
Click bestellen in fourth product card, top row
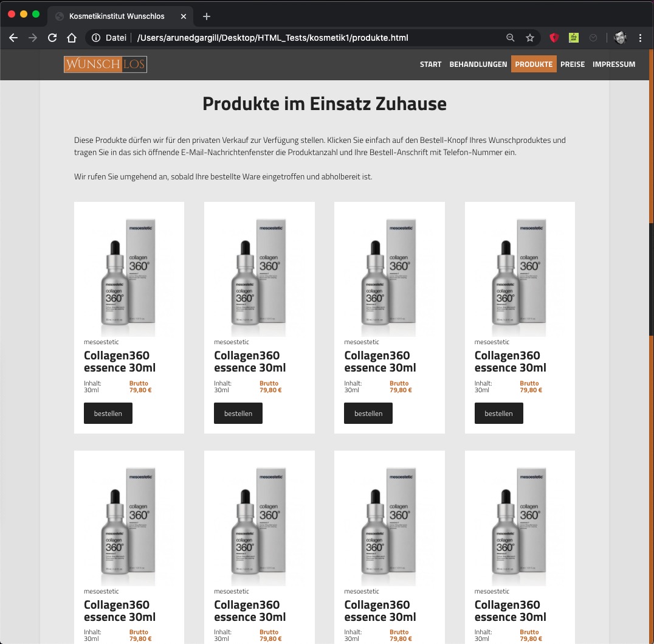[498, 413]
